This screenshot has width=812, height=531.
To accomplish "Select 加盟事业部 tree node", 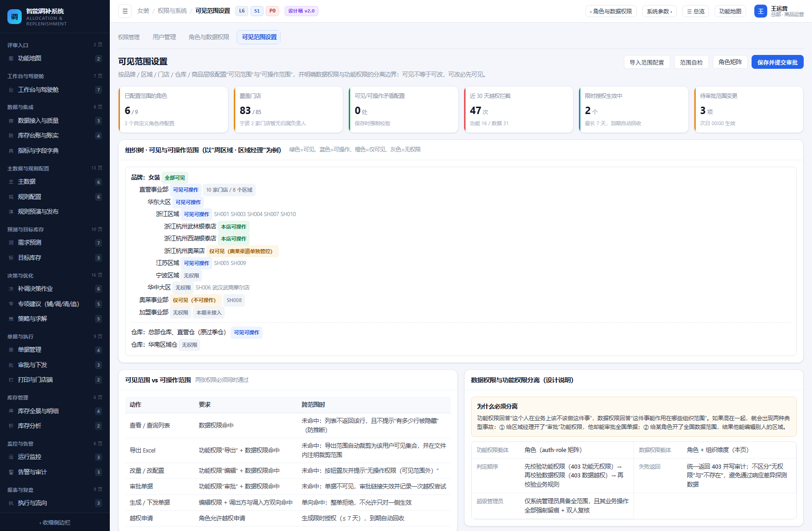I will [154, 313].
